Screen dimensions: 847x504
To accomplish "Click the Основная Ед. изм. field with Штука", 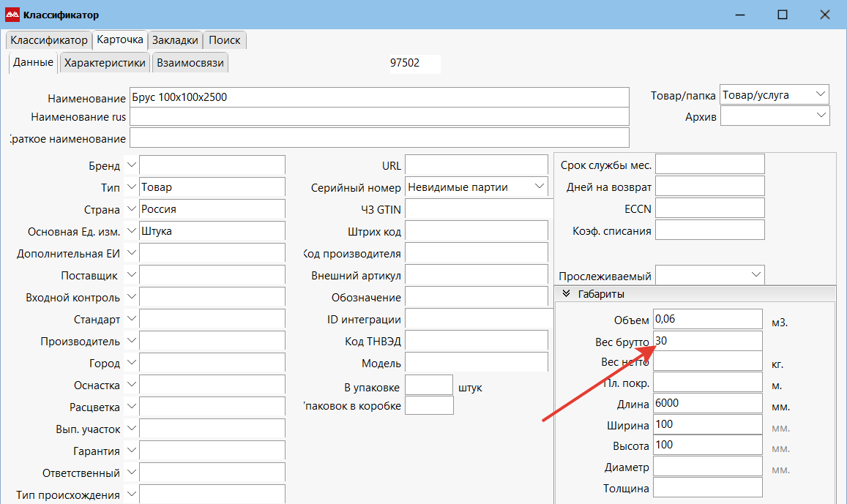I will [x=212, y=231].
